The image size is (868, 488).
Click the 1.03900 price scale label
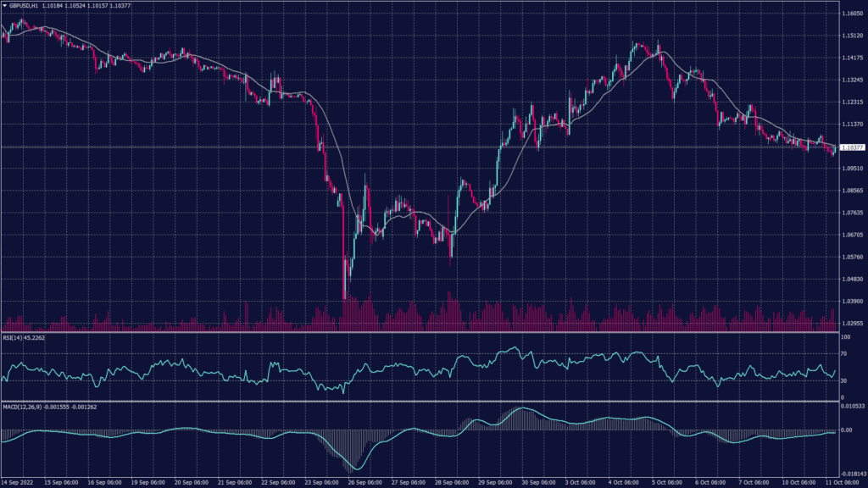coord(852,301)
